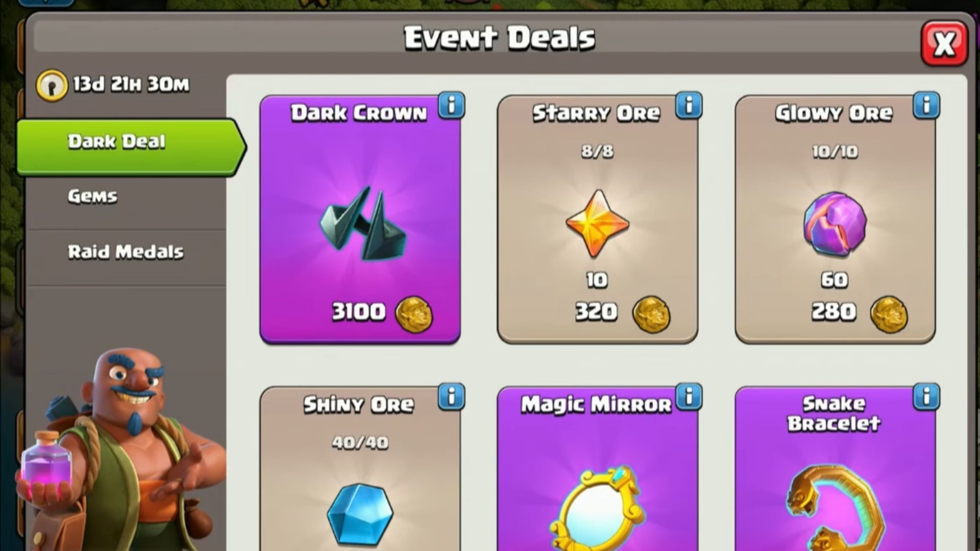View Shiny Ore info details
Screen dimensions: 980x551
click(x=451, y=397)
